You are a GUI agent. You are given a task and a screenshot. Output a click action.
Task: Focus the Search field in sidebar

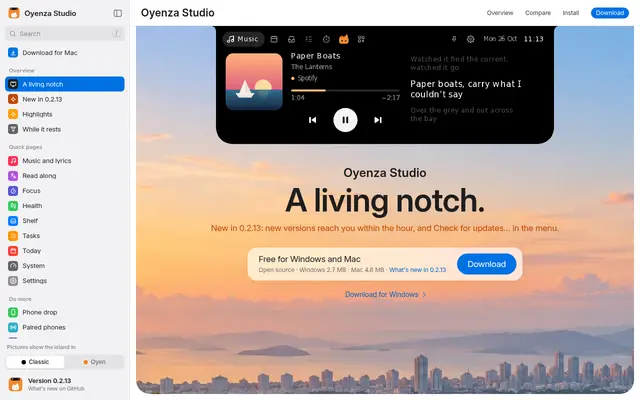tap(64, 33)
